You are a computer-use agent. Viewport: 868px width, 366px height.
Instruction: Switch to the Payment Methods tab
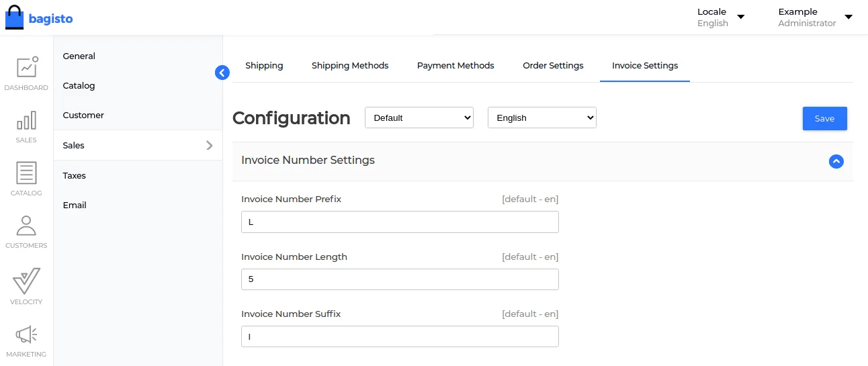coord(455,66)
